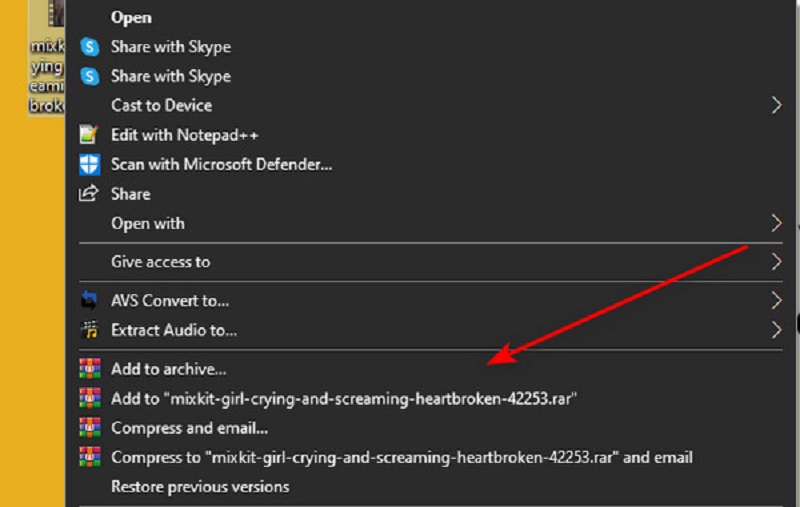The width and height of the screenshot is (800, 507).
Task: Expand the Open with submenu arrow
Action: pos(776,223)
